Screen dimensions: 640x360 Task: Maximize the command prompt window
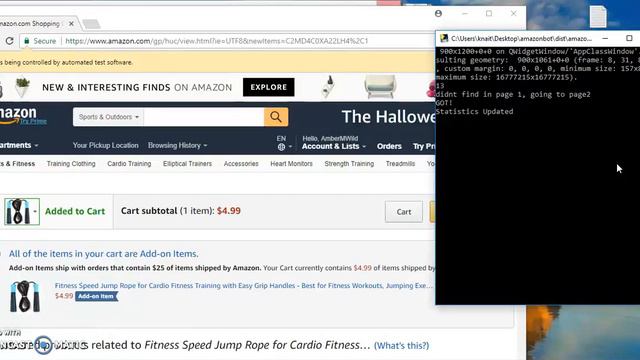pyautogui.click(x=629, y=38)
